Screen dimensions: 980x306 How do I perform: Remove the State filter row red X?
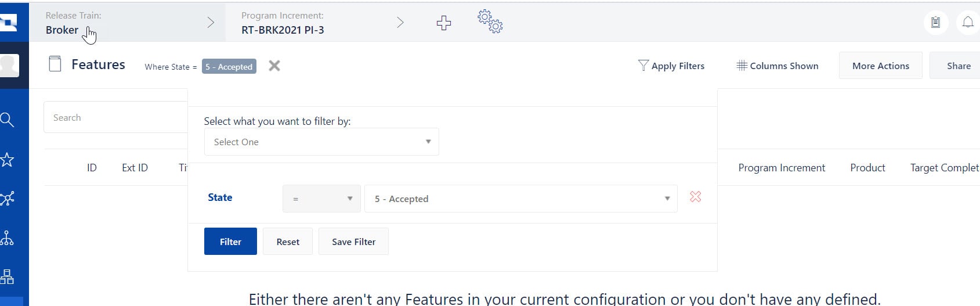(x=695, y=197)
